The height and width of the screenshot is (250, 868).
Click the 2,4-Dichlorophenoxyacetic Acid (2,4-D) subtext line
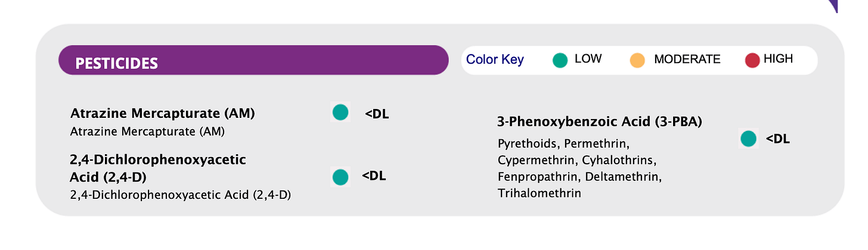(181, 195)
